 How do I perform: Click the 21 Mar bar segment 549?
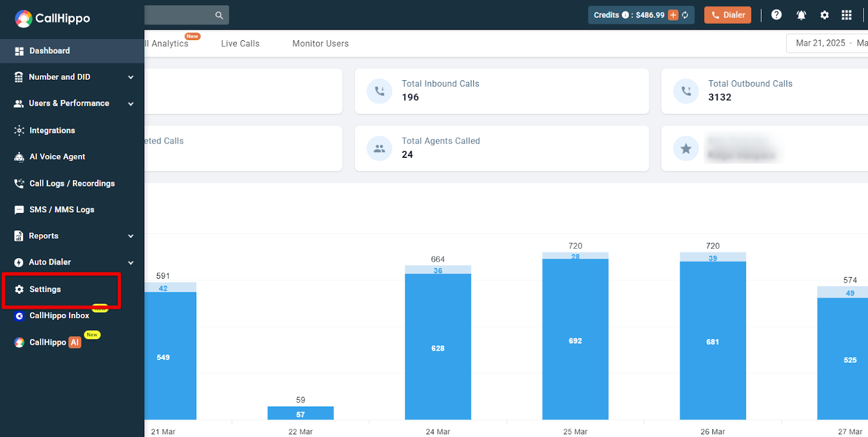tap(170, 356)
